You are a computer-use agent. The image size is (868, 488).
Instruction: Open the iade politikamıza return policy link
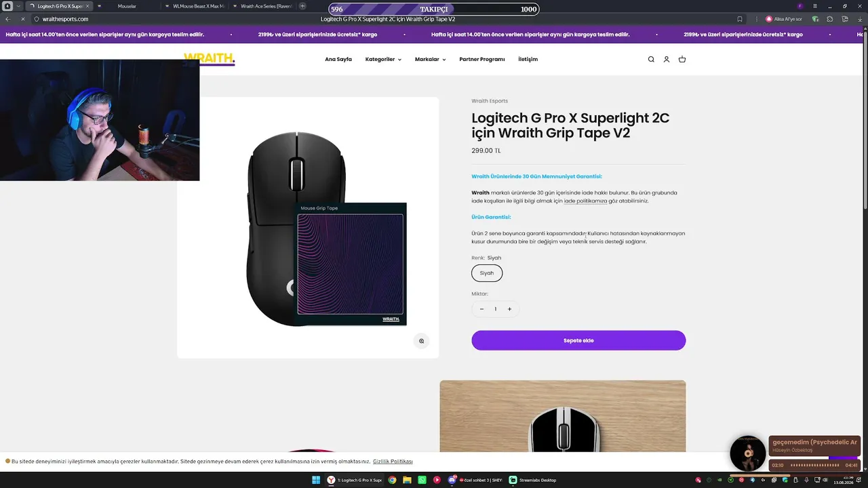[586, 201]
